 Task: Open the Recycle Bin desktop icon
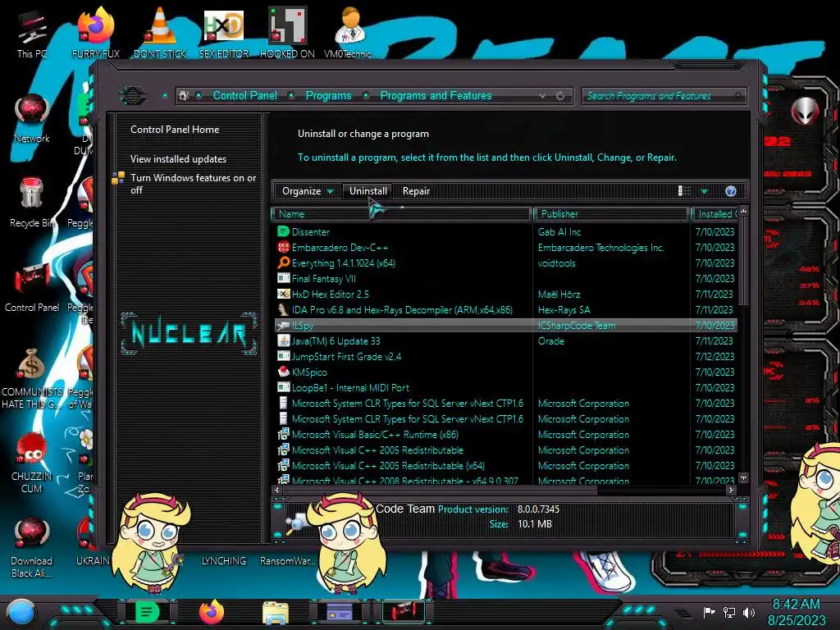click(32, 203)
